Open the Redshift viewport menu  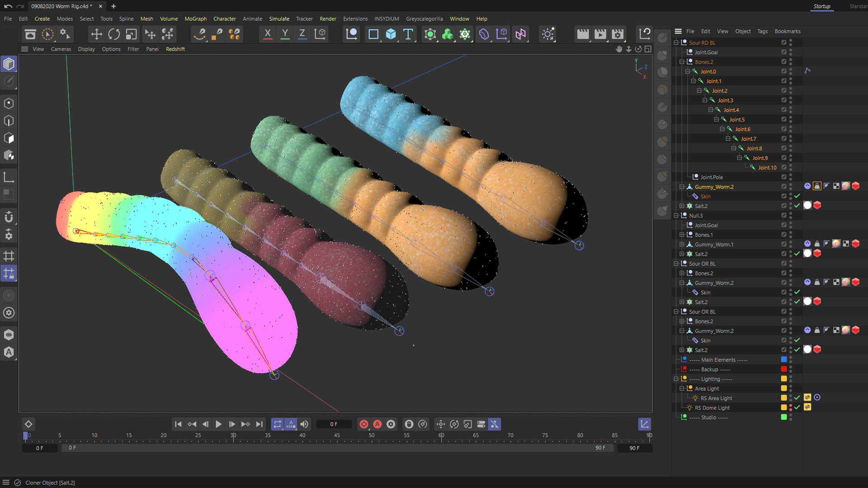175,49
